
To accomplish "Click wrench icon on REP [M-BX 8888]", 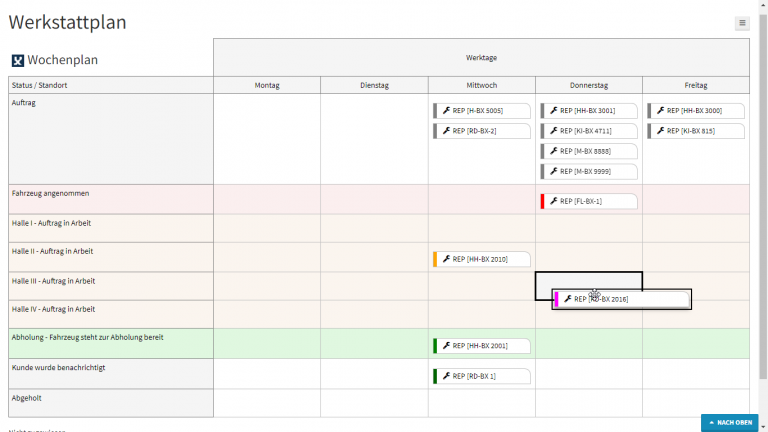I will point(553,150).
